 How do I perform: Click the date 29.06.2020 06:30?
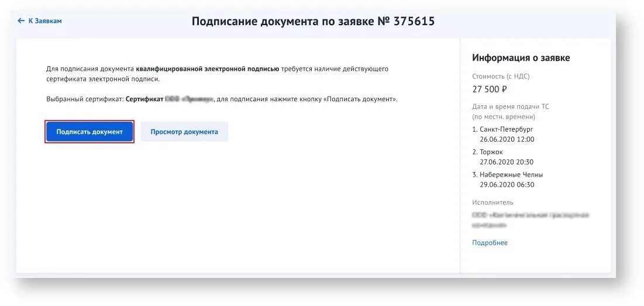(507, 185)
